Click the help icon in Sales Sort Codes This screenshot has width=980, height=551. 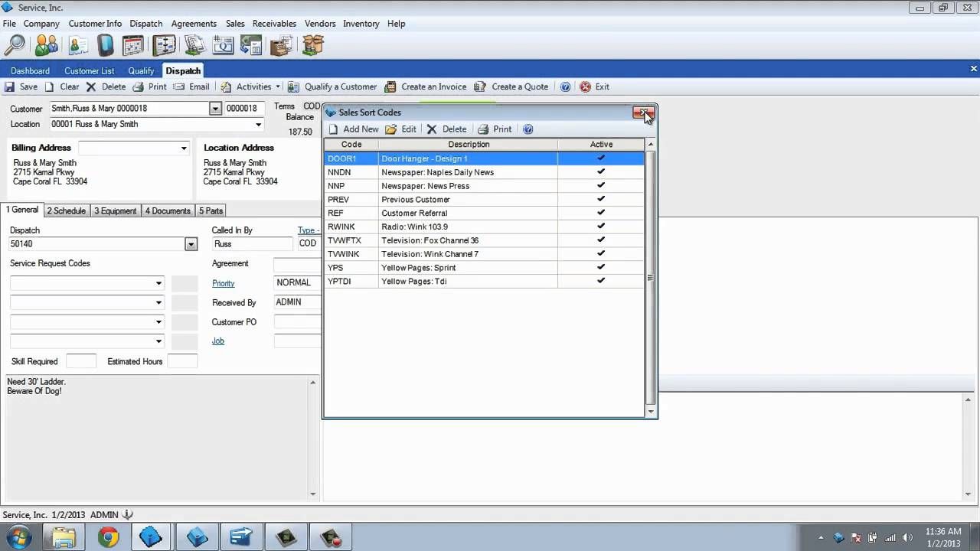point(528,129)
